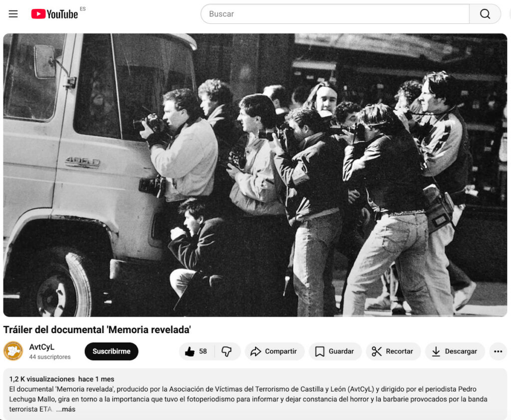Open the three-dot more actions menu
511x420 pixels.
(x=498, y=351)
